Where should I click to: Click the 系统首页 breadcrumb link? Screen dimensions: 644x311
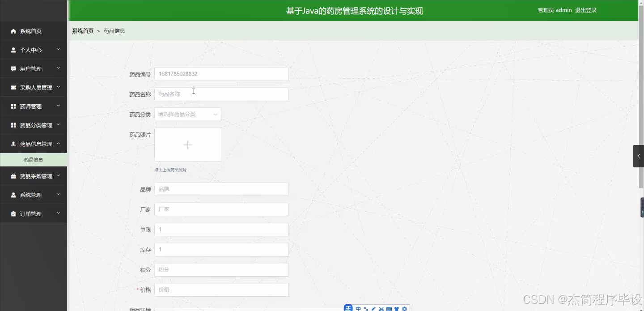click(82, 30)
